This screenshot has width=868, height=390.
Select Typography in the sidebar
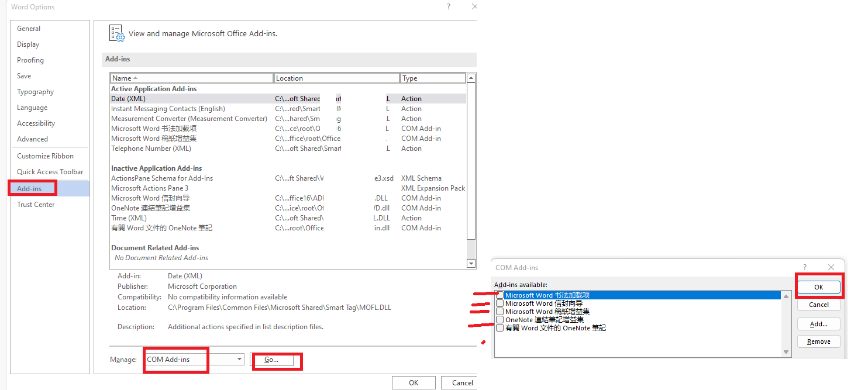pos(35,92)
